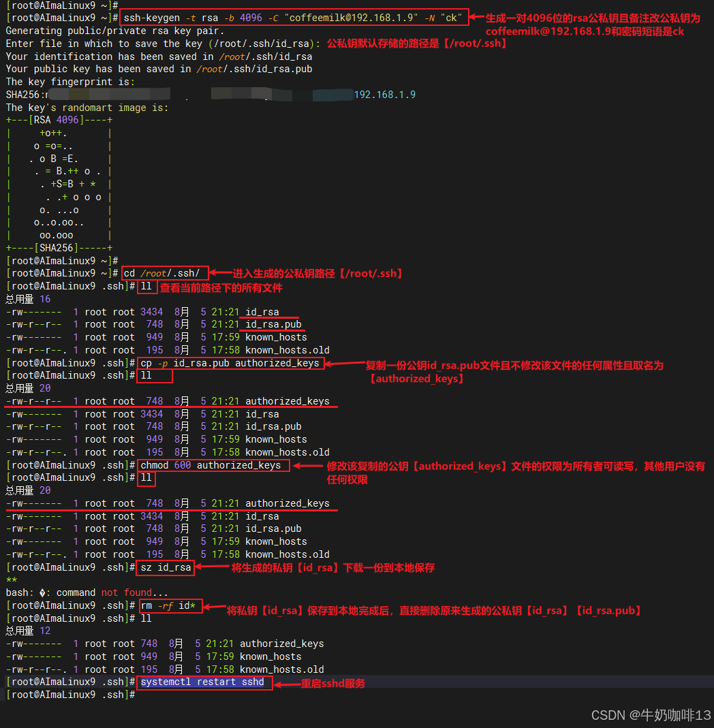Click known_hosts filename under '总用量 12' listing
The height and width of the screenshot is (728, 714).
(x=270, y=657)
